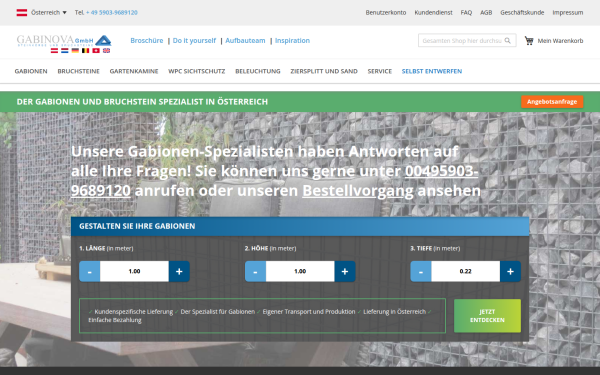Select the Belgian flag under logo
The height and width of the screenshot is (375, 600).
coord(86,51)
